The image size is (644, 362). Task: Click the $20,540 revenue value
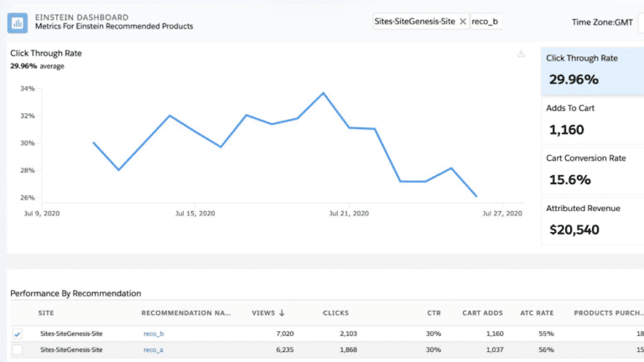point(574,230)
